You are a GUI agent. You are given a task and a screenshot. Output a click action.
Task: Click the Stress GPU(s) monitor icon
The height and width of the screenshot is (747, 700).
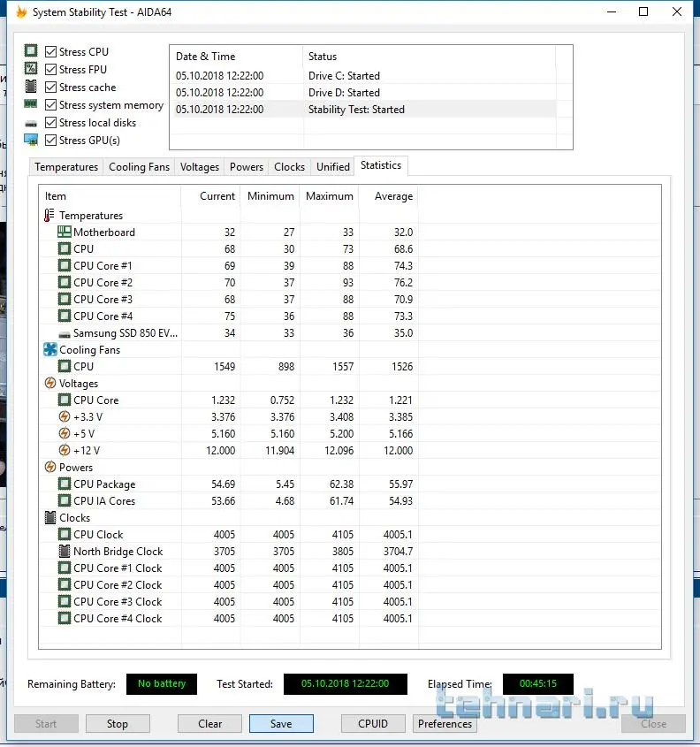(31, 140)
